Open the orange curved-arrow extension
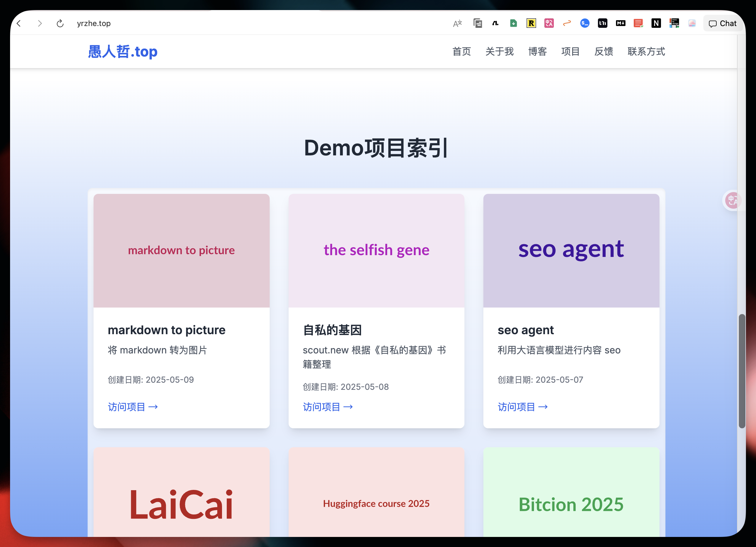 (x=567, y=23)
